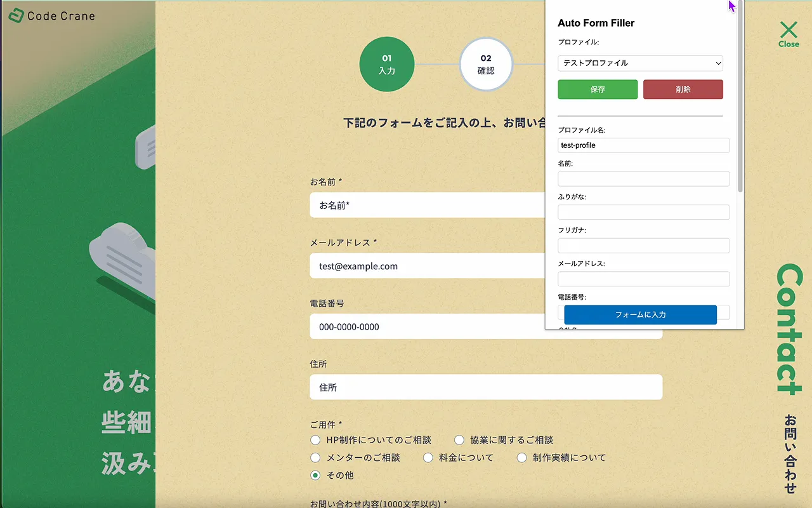
Task: Click step 01 入力 circle
Action: tap(386, 64)
